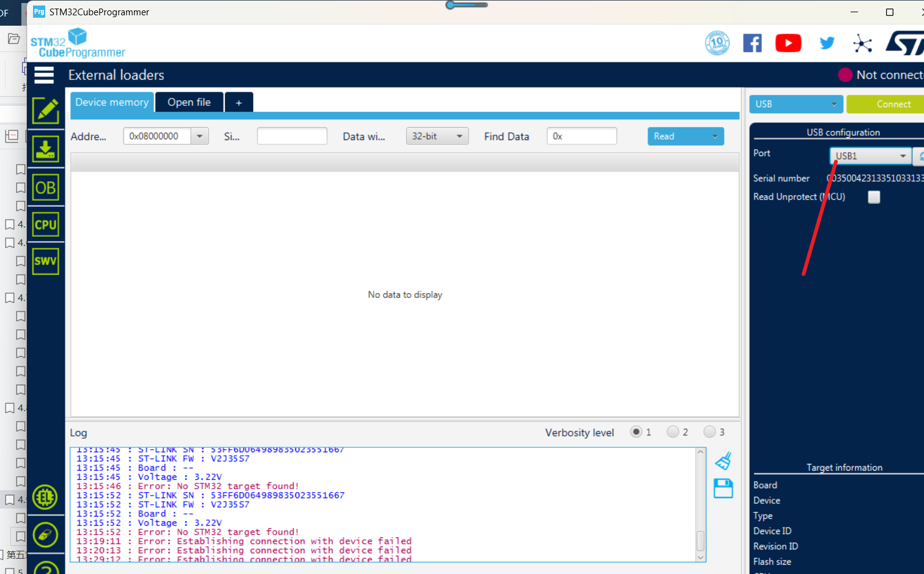Click the Address 0x08000000 text field
The width and height of the screenshot is (924, 574).
[158, 136]
